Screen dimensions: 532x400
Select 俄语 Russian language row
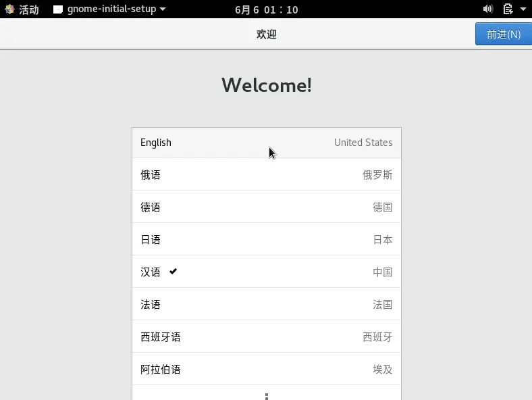[267, 174]
